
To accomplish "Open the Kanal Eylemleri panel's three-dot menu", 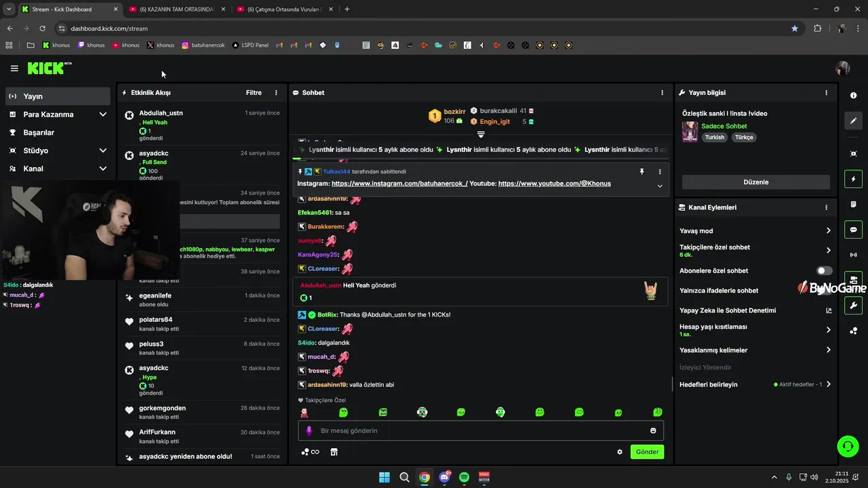I will point(826,207).
